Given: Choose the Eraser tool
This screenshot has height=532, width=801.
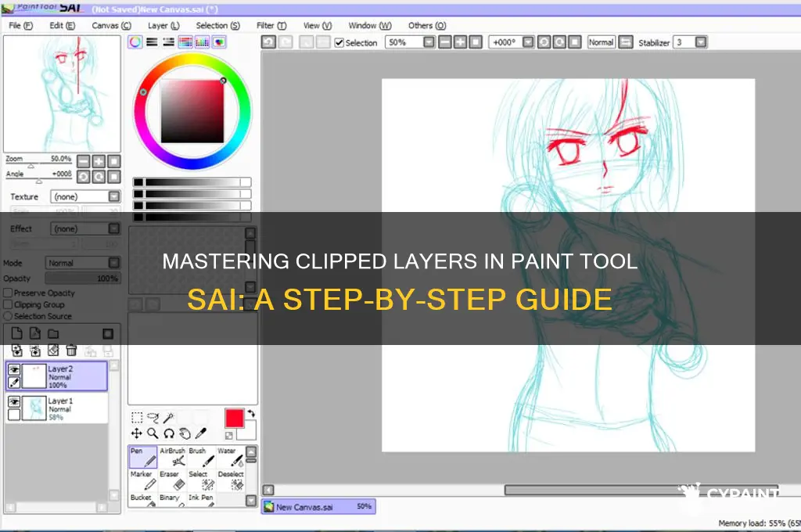Looking at the screenshot, I should (172, 480).
